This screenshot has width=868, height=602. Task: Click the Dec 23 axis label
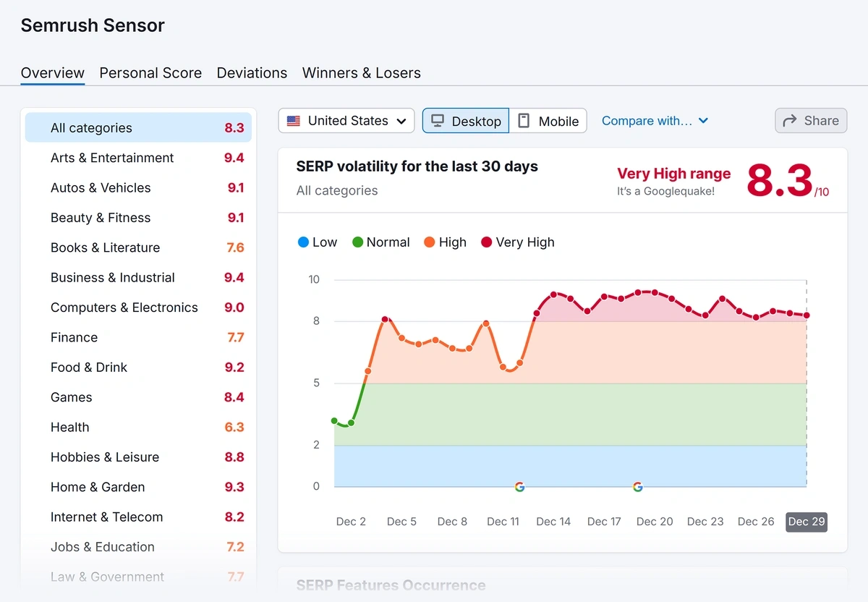pyautogui.click(x=705, y=522)
